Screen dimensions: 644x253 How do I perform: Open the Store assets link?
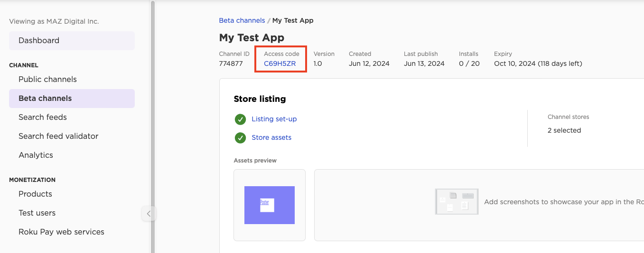pos(271,137)
